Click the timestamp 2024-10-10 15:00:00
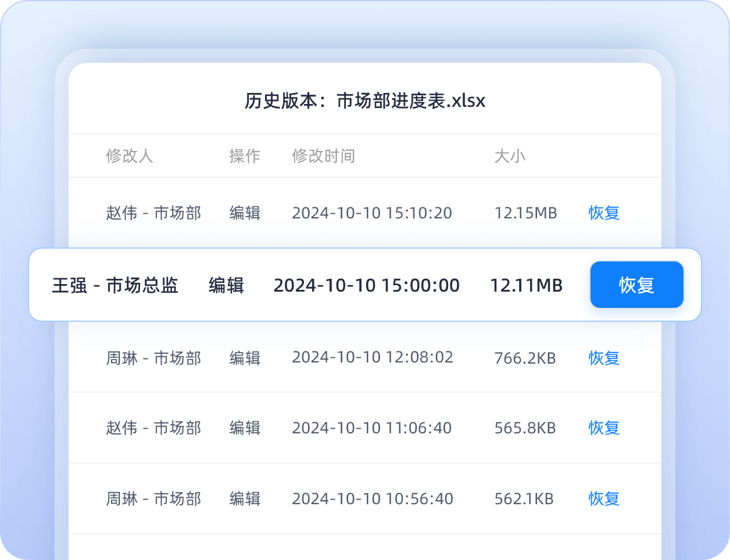Image resolution: width=730 pixels, height=560 pixels. click(x=366, y=285)
